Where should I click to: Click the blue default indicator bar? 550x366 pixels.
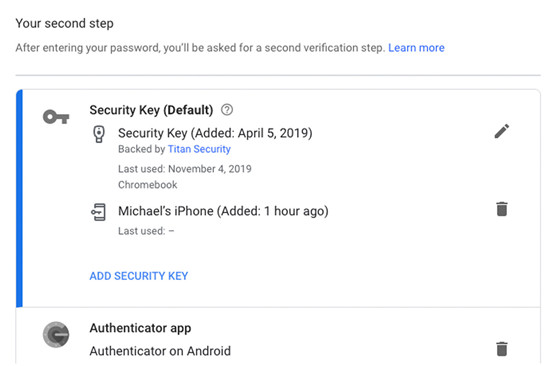(19, 198)
